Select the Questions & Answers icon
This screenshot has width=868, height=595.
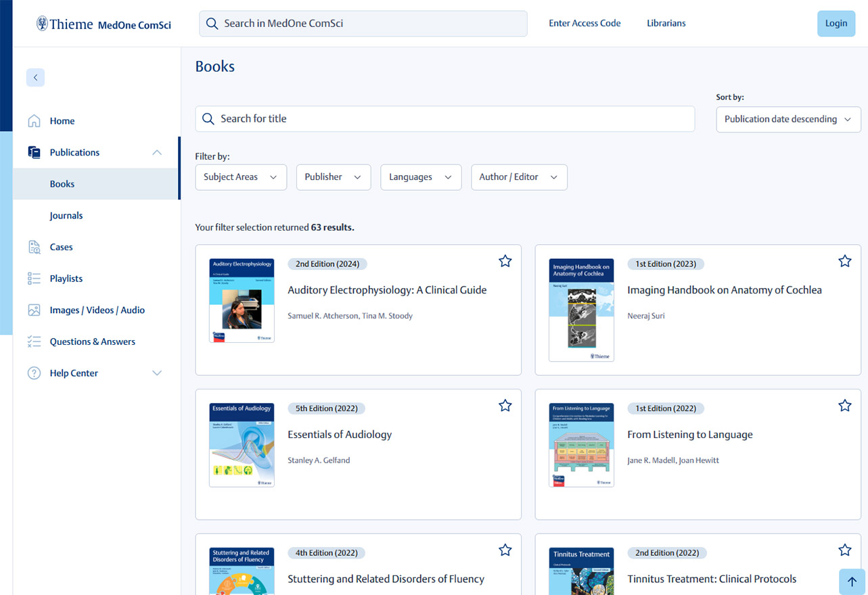[x=35, y=341]
